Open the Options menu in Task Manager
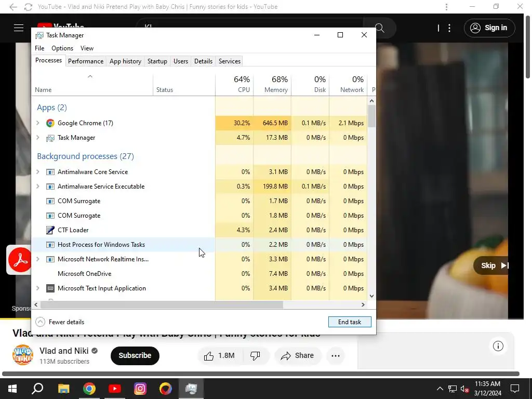The width and height of the screenshot is (532, 399). pos(62,48)
